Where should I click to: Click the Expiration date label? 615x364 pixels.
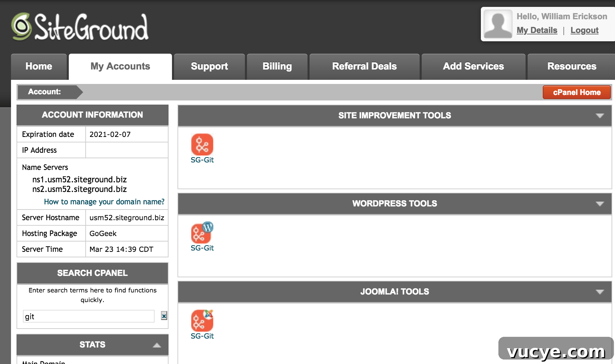click(48, 135)
